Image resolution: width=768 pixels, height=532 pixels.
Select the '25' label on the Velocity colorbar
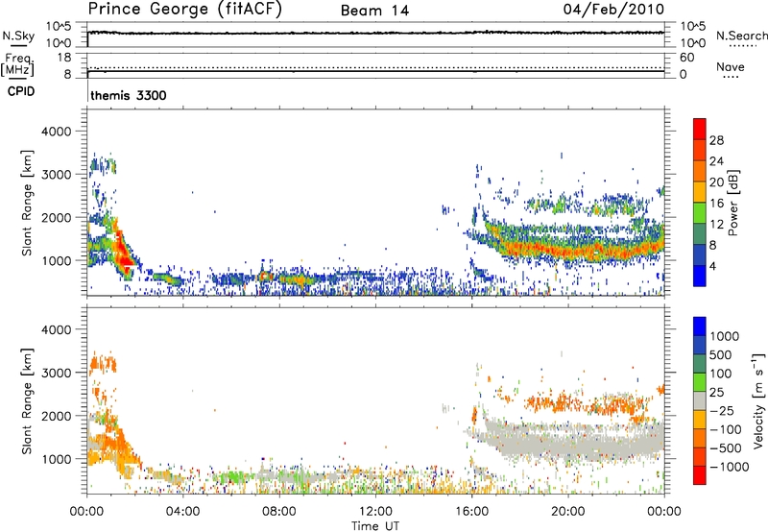pos(717,393)
